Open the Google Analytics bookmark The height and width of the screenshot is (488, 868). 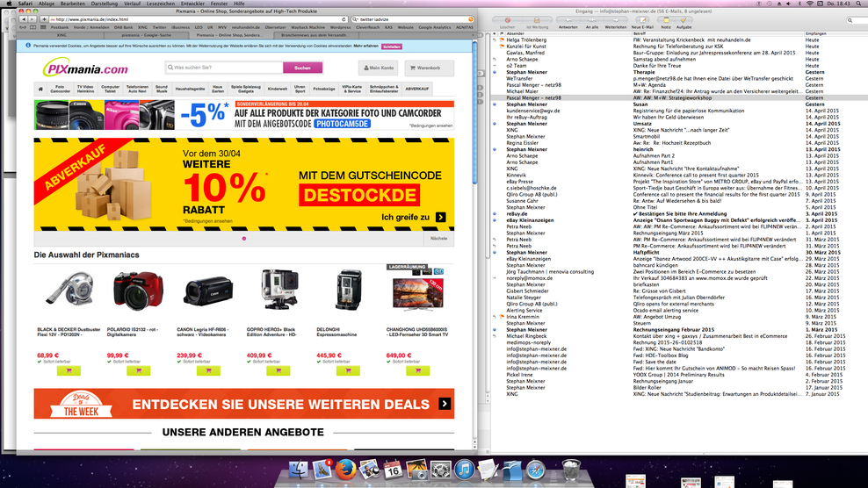[x=435, y=27]
